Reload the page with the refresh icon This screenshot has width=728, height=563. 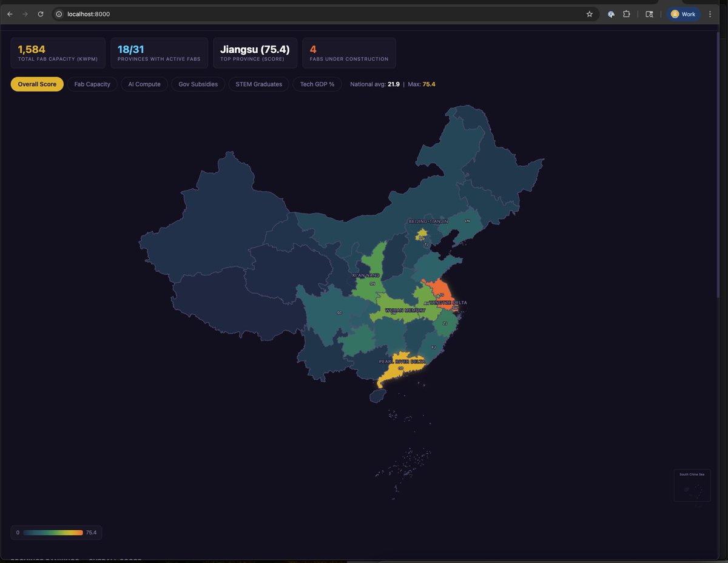pos(41,14)
